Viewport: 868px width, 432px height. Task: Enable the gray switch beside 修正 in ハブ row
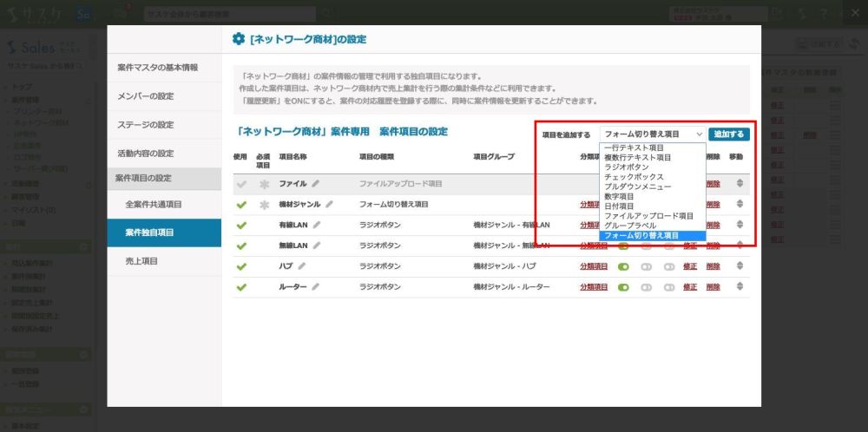[669, 266]
